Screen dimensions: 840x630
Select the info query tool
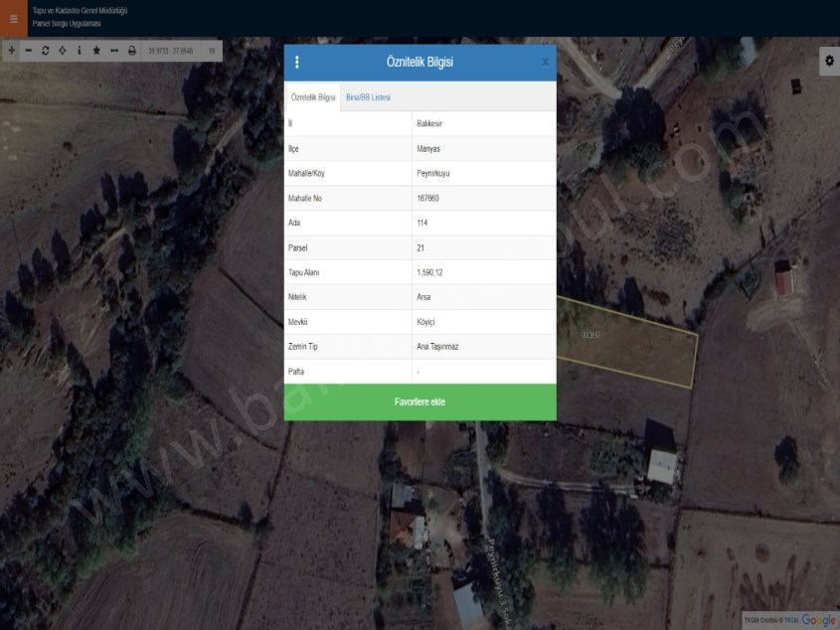click(x=80, y=51)
